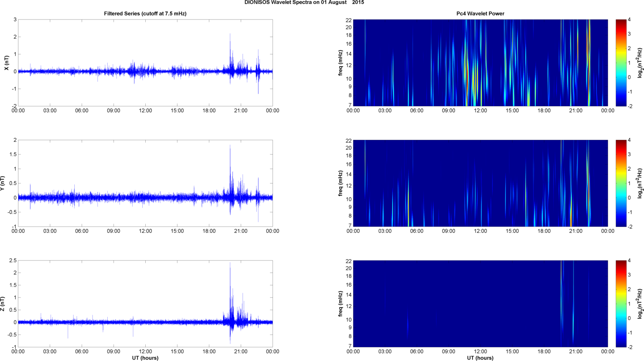Click the colorbar of the top wavelet panel
Screen dimensions: 644x361
click(621, 63)
